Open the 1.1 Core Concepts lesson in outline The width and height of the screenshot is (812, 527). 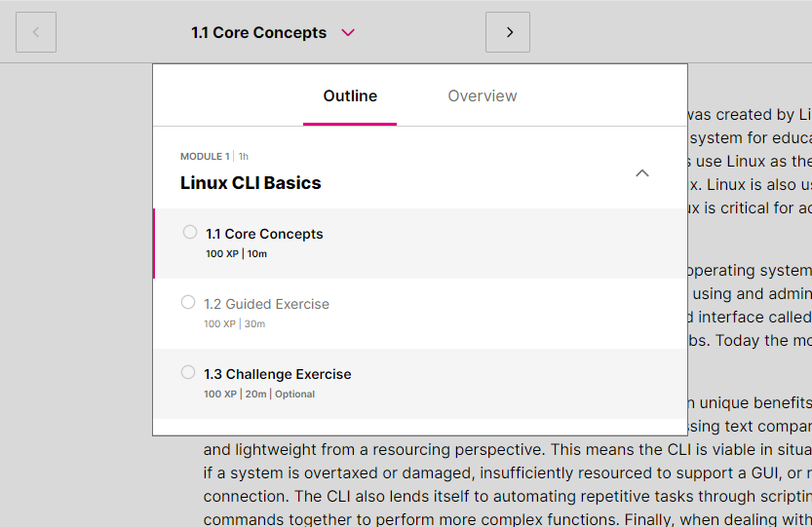(x=264, y=234)
